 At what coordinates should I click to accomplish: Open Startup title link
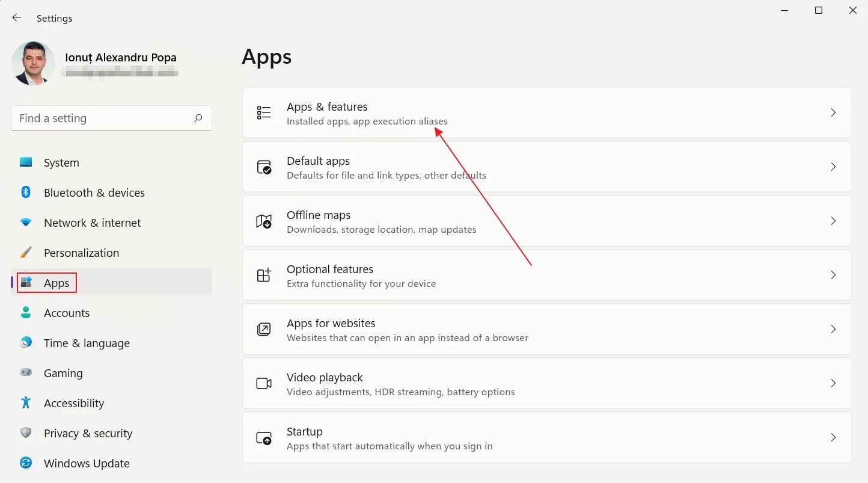305,431
